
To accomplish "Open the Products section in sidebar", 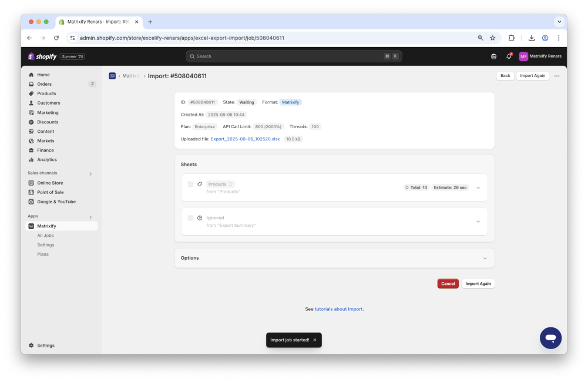I will 46,93.
